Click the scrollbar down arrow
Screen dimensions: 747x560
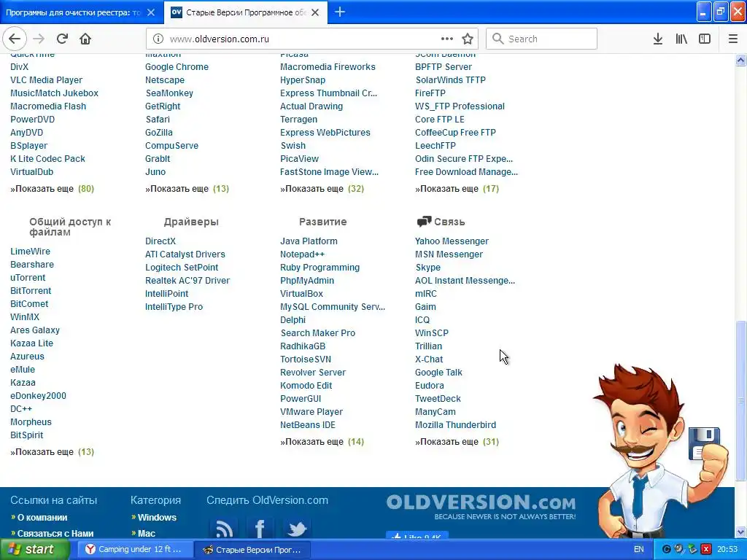click(740, 532)
